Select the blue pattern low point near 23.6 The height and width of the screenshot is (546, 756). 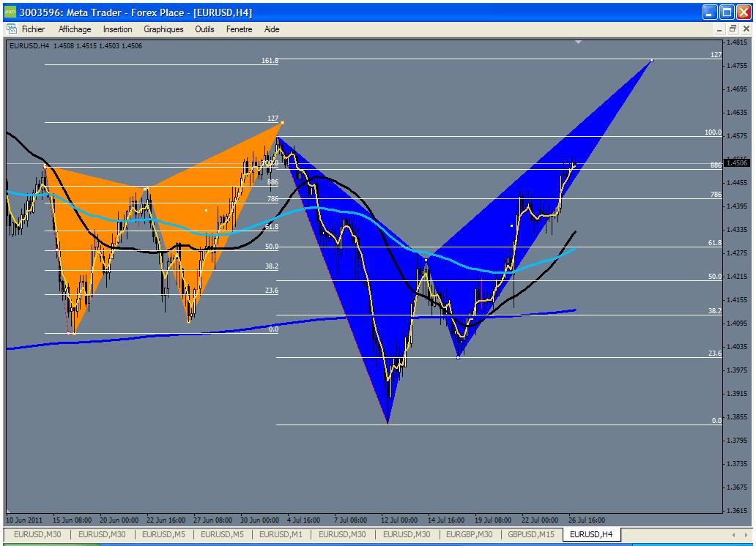coord(458,357)
